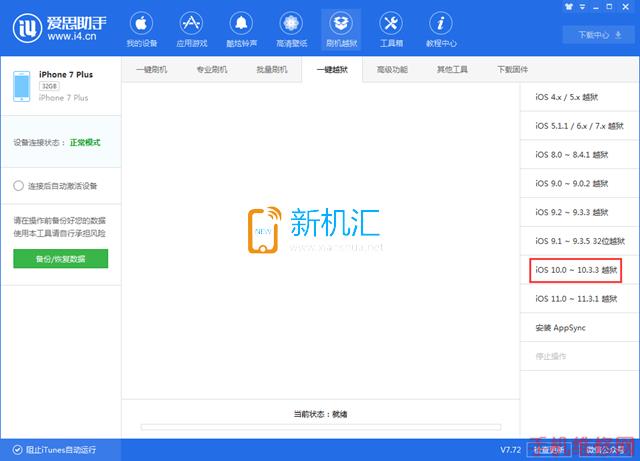Screen dimensions: 640x461
Task: Click the blue iPhone device thumbnail
Action: click(22, 86)
